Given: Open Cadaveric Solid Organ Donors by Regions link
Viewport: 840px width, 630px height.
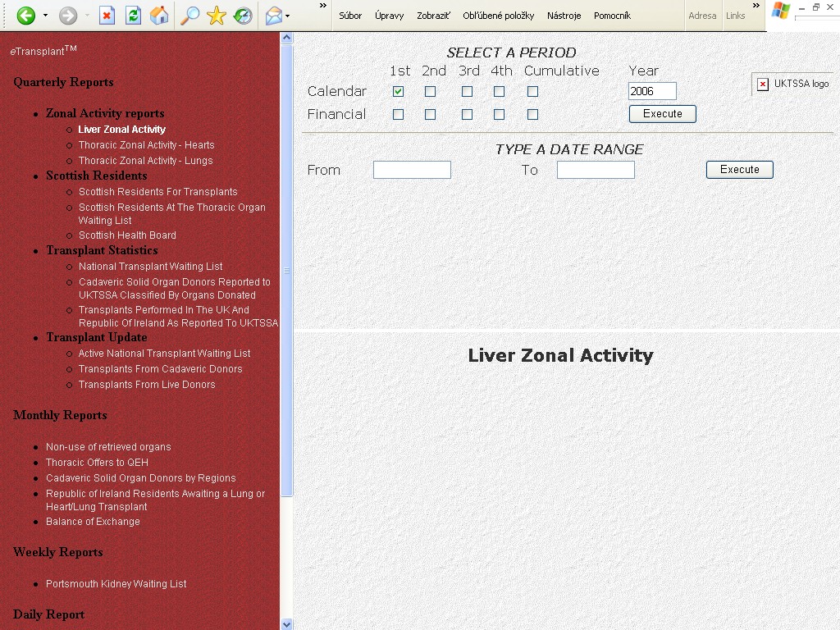Looking at the screenshot, I should 141,477.
